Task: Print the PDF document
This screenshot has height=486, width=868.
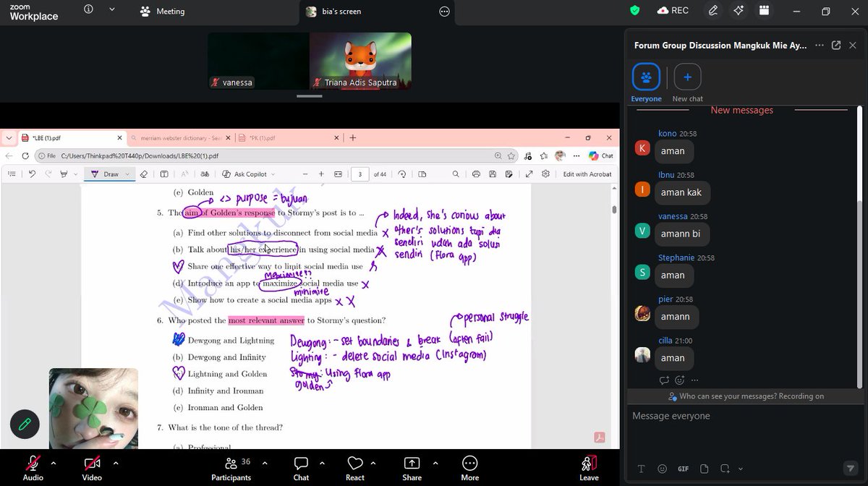Action: tap(475, 174)
